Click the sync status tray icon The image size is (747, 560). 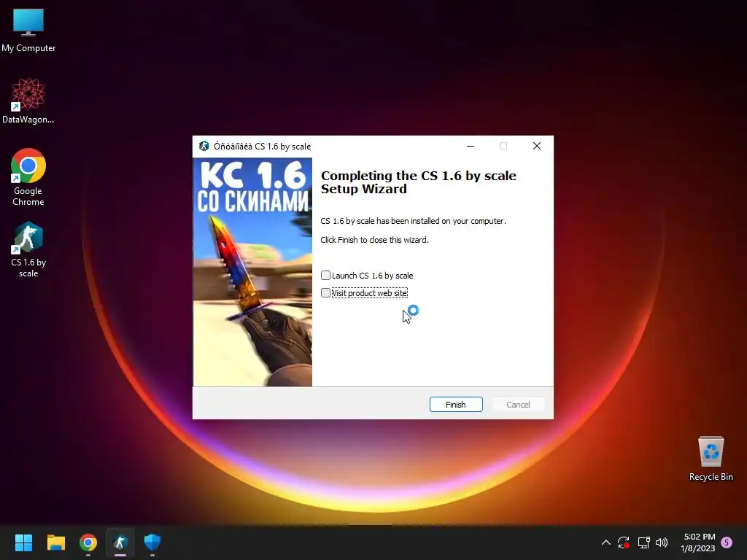(x=624, y=542)
